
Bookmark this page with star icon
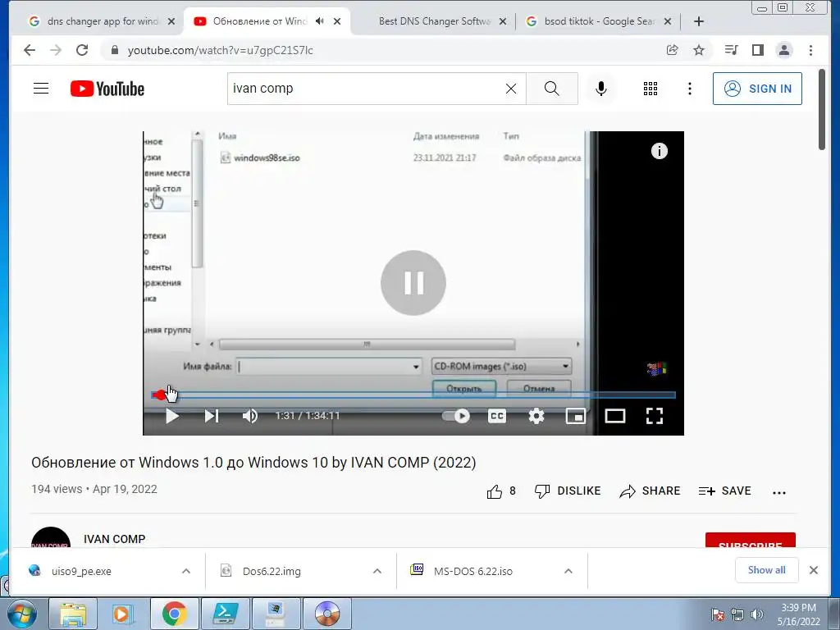699,50
